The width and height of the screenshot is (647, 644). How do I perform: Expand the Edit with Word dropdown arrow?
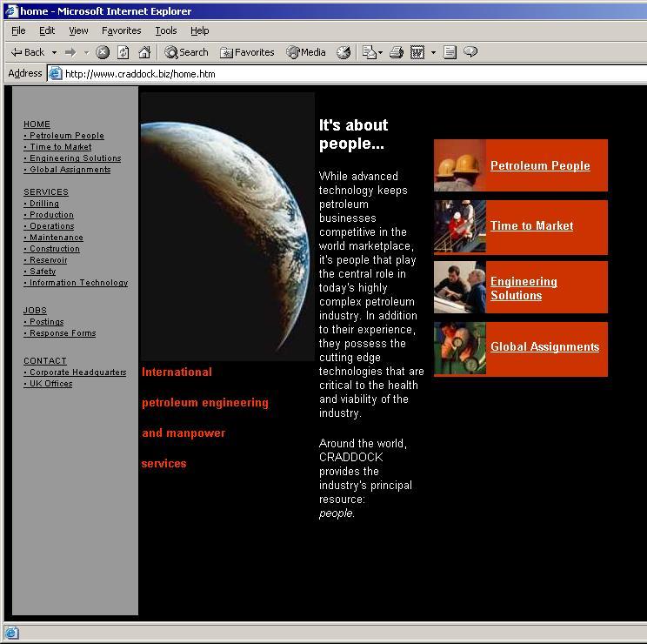(433, 52)
